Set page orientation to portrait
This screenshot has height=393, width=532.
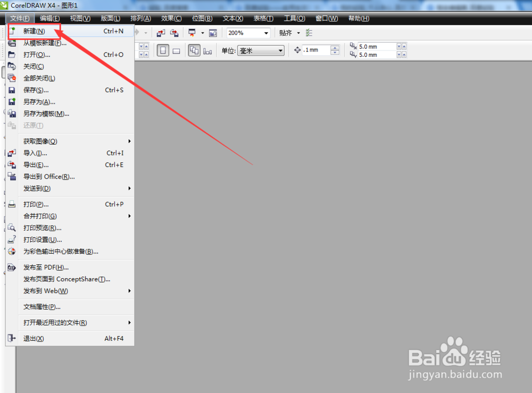[x=163, y=51]
